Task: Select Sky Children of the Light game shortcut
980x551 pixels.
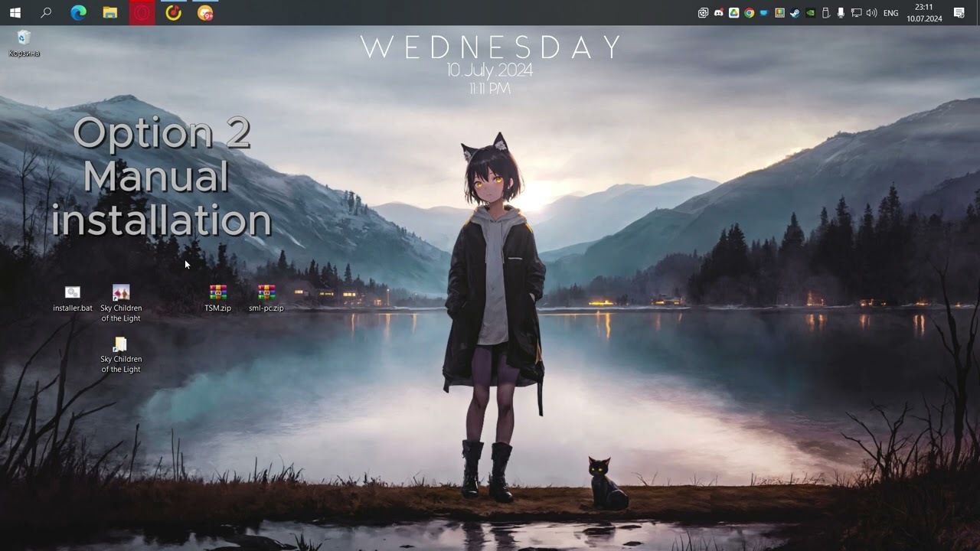Action: (121, 304)
